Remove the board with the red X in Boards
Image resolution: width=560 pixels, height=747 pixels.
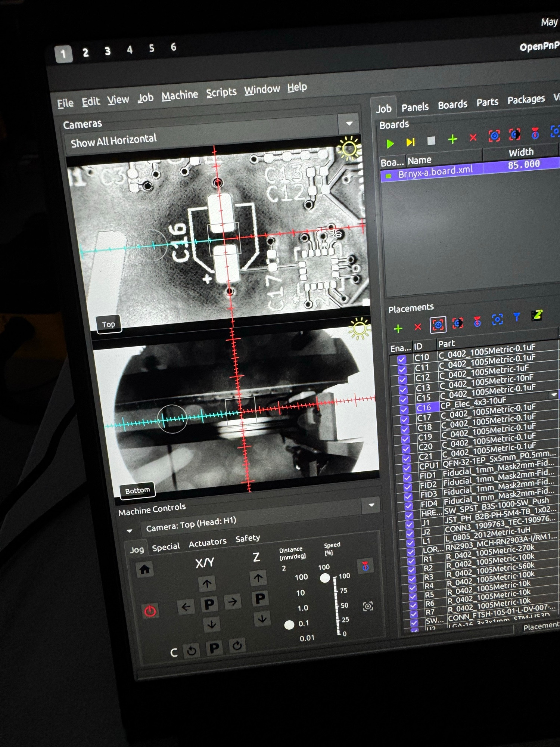pyautogui.click(x=473, y=138)
